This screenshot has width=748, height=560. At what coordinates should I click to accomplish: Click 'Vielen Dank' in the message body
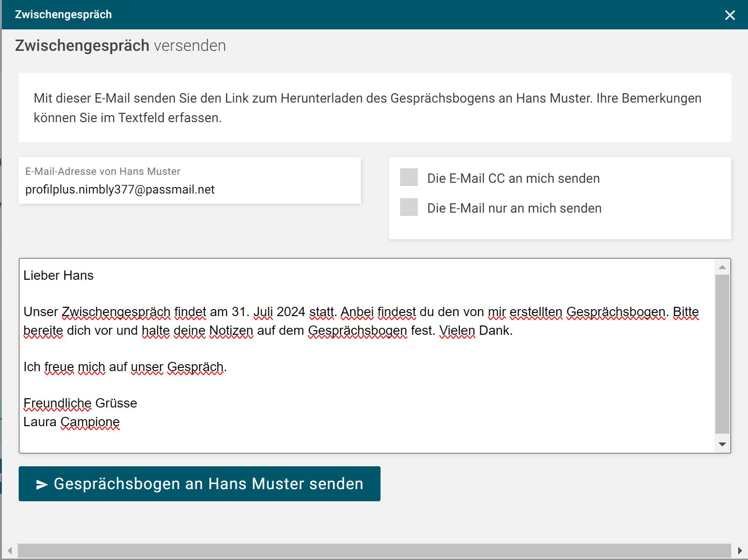[x=475, y=331]
